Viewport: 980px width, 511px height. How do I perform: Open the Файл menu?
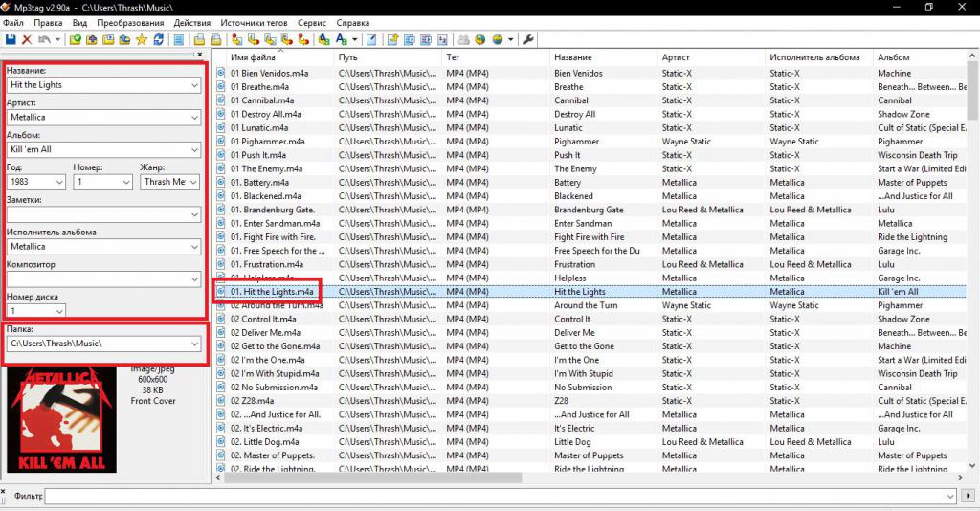click(x=13, y=23)
